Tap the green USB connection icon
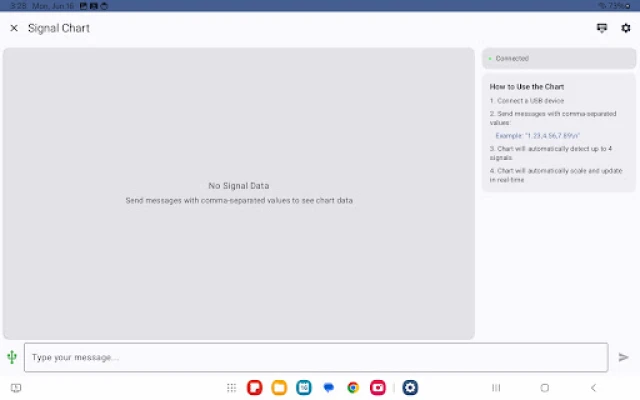Screen dimensions: 640x400 point(12,357)
